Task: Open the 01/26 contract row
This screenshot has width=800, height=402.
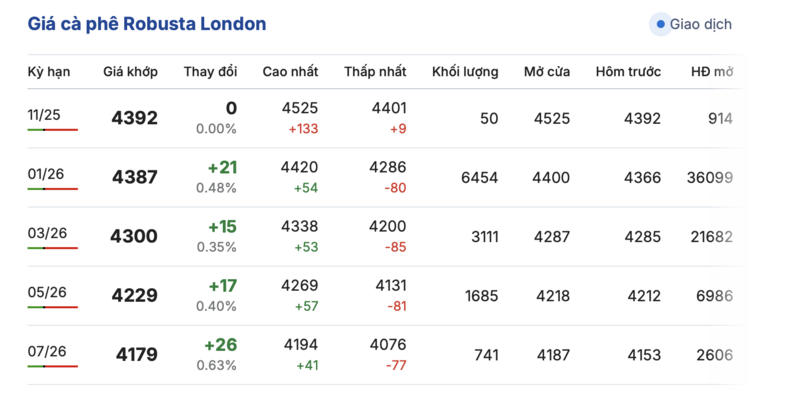Action: [x=44, y=173]
